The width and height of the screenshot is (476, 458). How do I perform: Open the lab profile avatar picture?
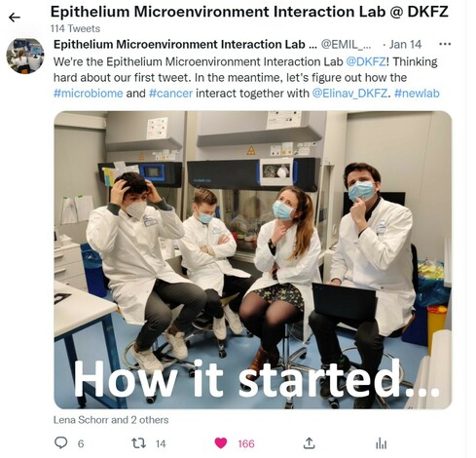[x=25, y=56]
